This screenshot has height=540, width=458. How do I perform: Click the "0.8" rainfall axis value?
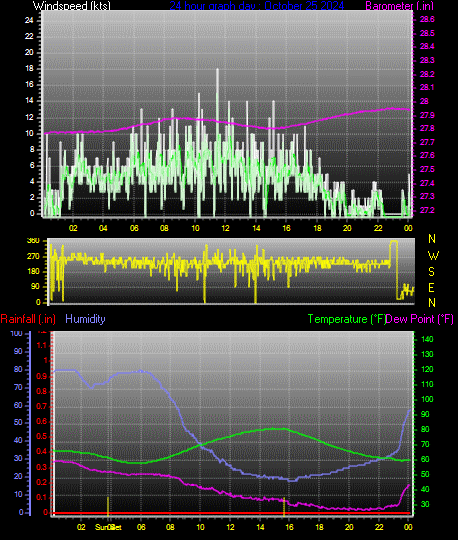click(x=42, y=392)
